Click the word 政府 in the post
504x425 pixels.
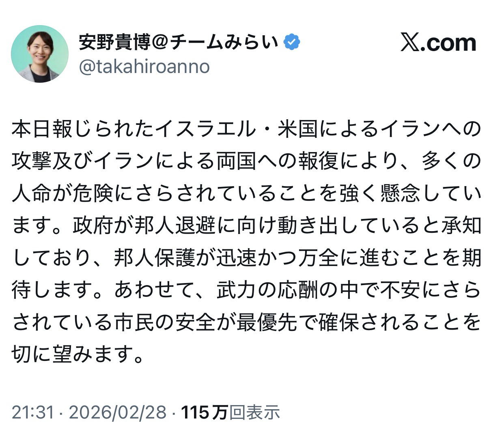(x=93, y=226)
